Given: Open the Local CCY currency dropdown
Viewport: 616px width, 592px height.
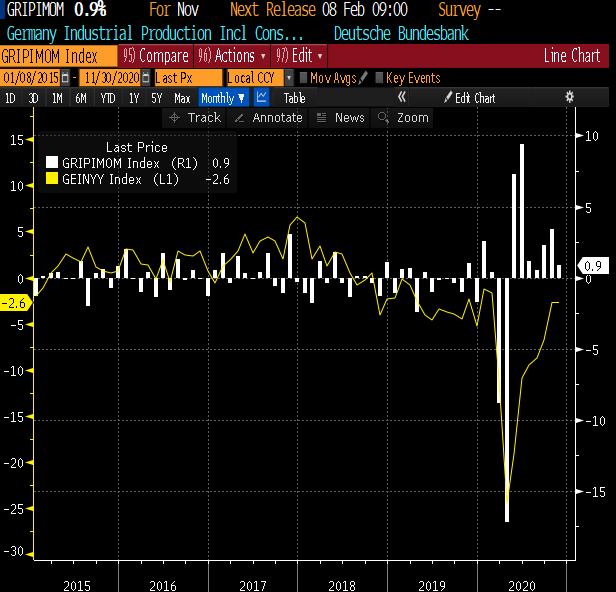Looking at the screenshot, I should [x=289, y=77].
